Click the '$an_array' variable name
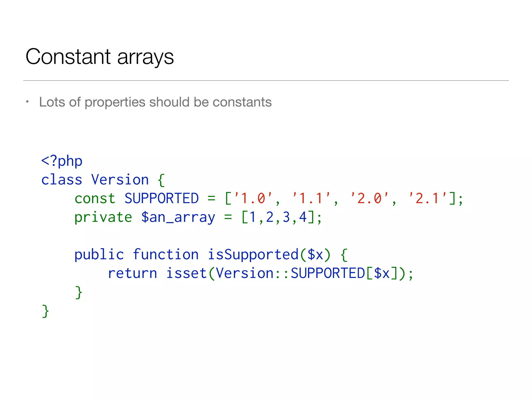Image resolution: width=532 pixels, height=399 pixels. click(x=178, y=217)
